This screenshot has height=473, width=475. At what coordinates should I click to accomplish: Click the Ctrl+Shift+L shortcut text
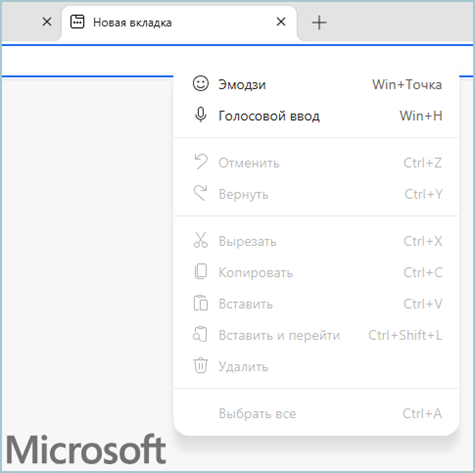405,335
